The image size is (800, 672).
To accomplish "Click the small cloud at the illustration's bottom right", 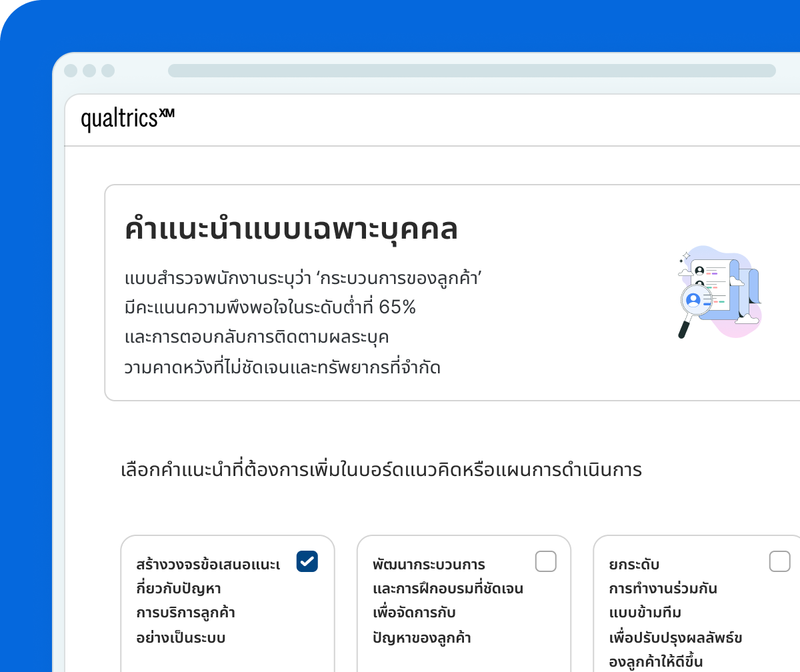I will coord(747,319).
